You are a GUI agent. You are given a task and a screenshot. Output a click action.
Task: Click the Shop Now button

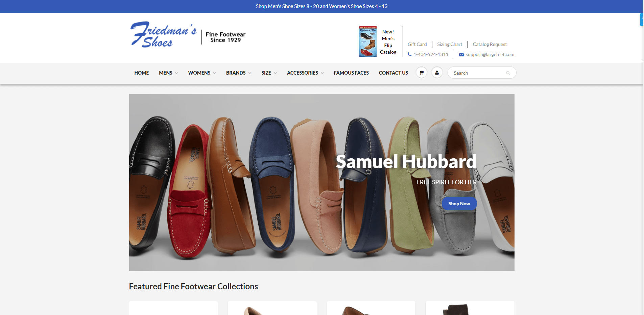[459, 204]
